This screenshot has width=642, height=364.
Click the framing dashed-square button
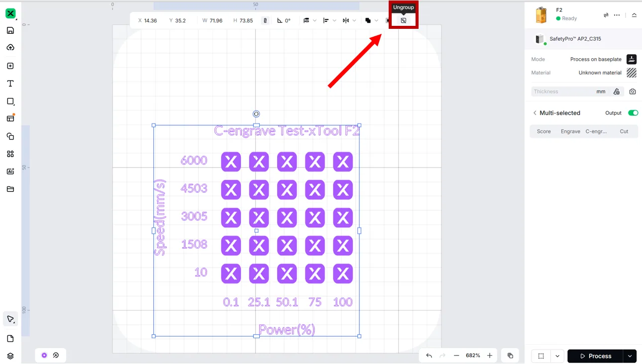coord(541,356)
